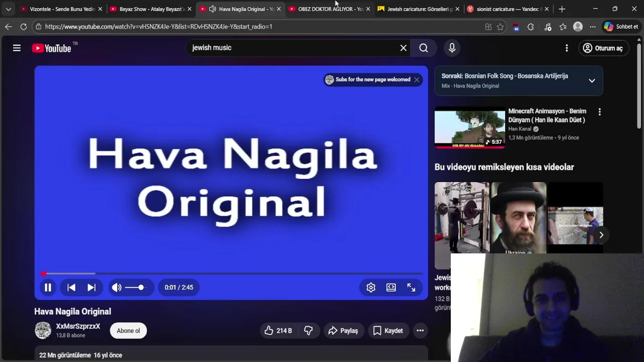
Task: Adjust the volume slider
Action: pyautogui.click(x=135, y=287)
